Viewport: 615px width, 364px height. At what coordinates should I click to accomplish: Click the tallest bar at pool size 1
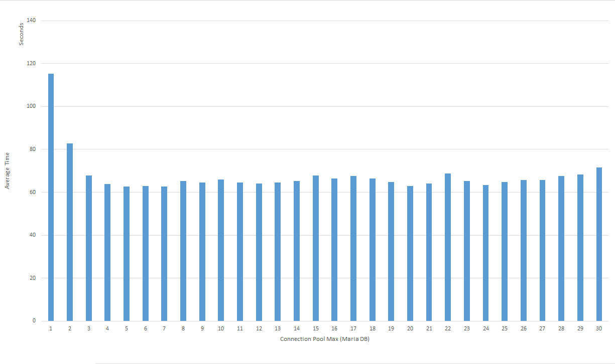(51, 197)
